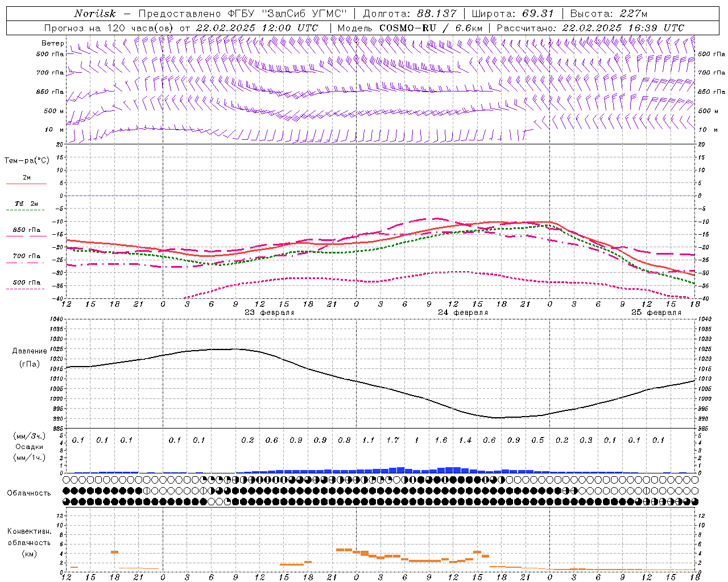
Task: Click the '(мм/1ч.)' unit label
Action: (x=28, y=458)
